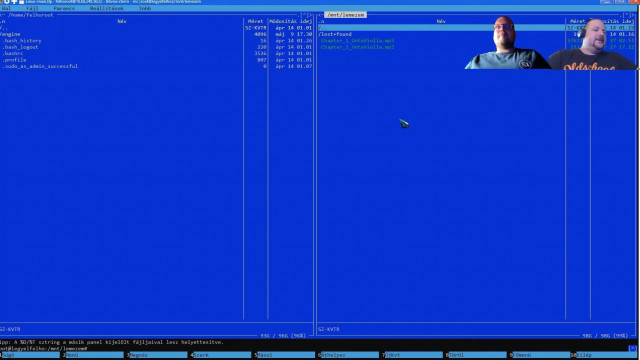Select the .bash_history file

pos(21,41)
